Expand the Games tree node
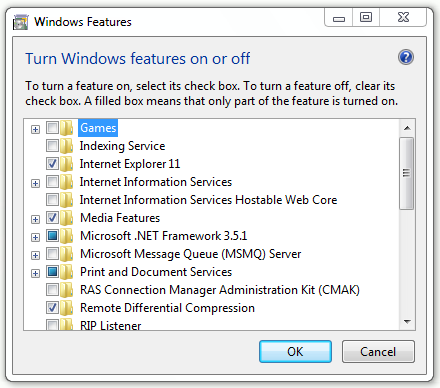440x388 pixels. pyautogui.click(x=35, y=129)
